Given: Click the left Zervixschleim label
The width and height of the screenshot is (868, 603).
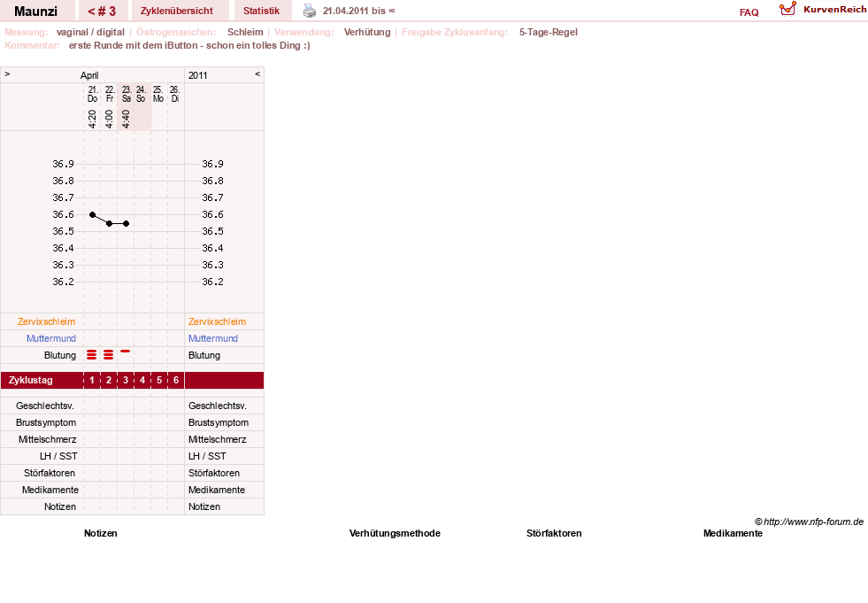Looking at the screenshot, I should click(47, 321).
